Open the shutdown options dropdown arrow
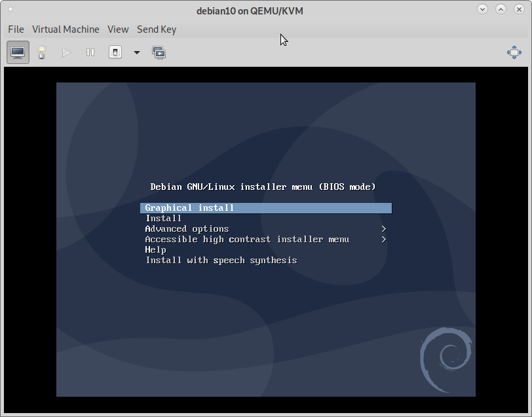The image size is (532, 417). pyautogui.click(x=137, y=52)
